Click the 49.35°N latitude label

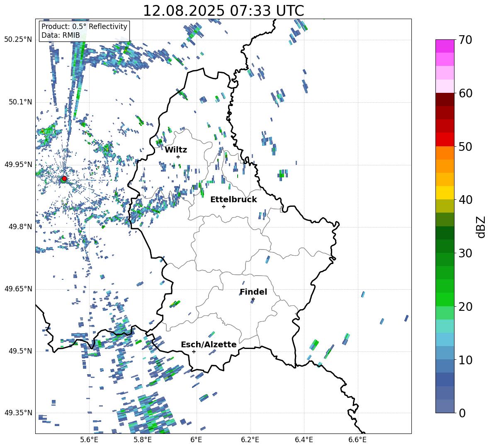coord(18,413)
